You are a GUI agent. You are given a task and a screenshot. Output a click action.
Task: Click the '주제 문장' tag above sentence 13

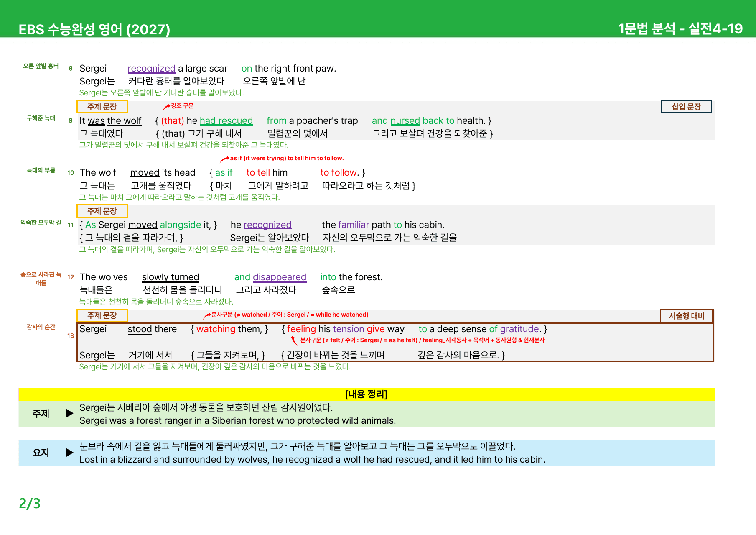102,315
